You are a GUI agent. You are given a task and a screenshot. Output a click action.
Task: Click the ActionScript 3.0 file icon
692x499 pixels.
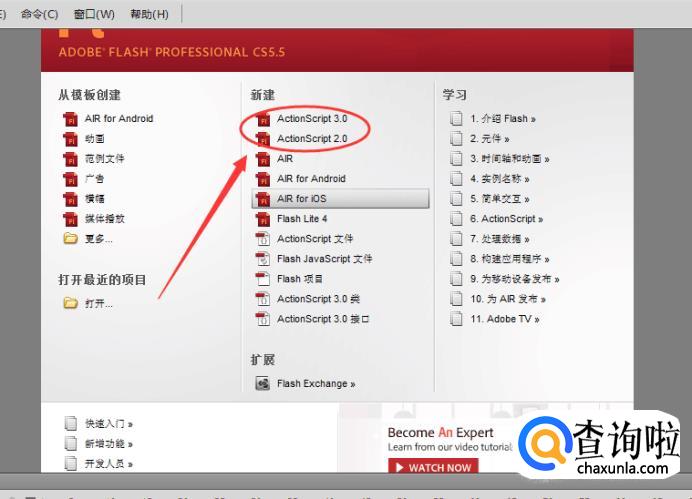(x=263, y=119)
